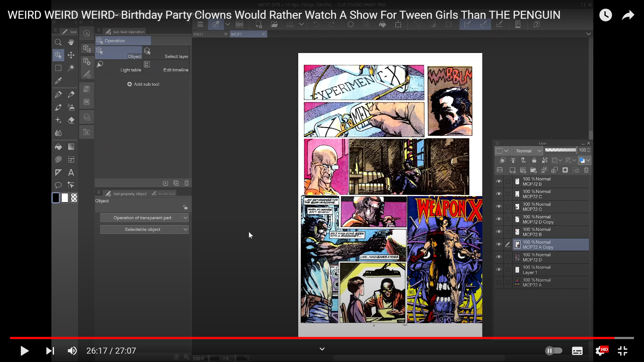Adjust layer opacity 100 stepper
This screenshot has height=362, width=644.
click(589, 150)
